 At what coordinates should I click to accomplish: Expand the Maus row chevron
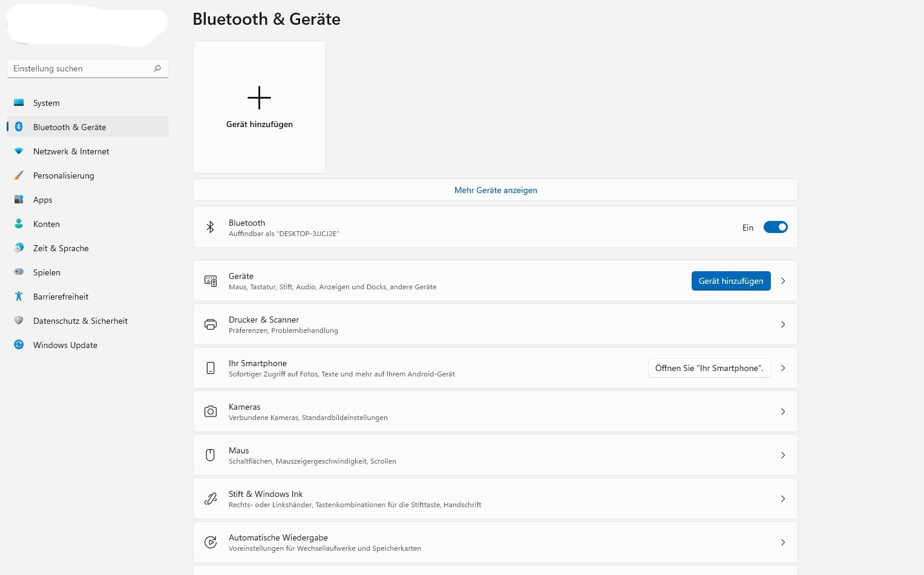click(x=783, y=455)
